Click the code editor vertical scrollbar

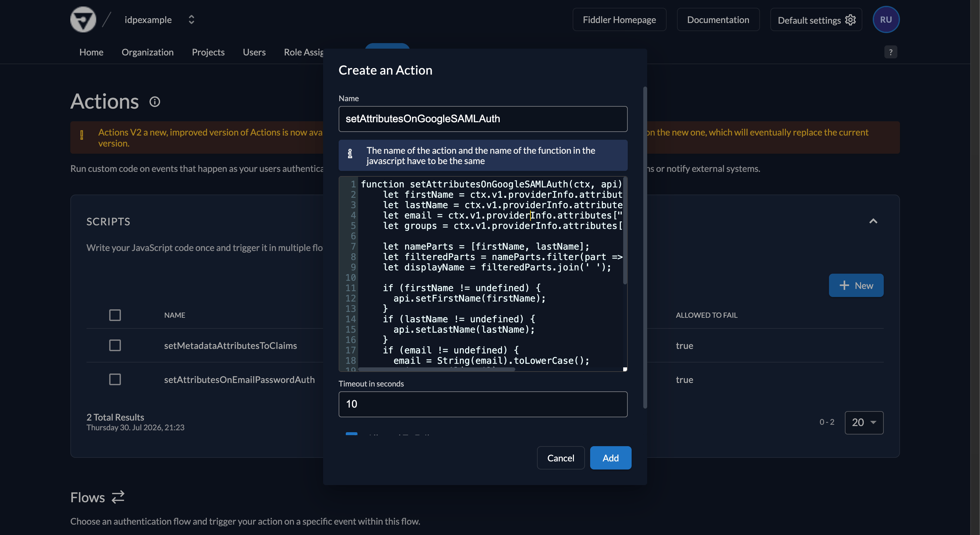pos(625,231)
